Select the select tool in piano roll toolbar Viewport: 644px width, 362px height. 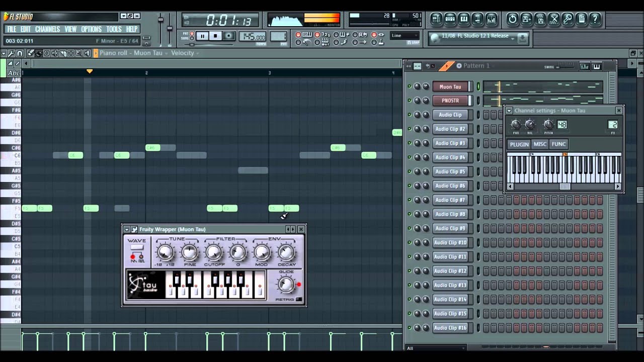pyautogui.click(x=71, y=53)
